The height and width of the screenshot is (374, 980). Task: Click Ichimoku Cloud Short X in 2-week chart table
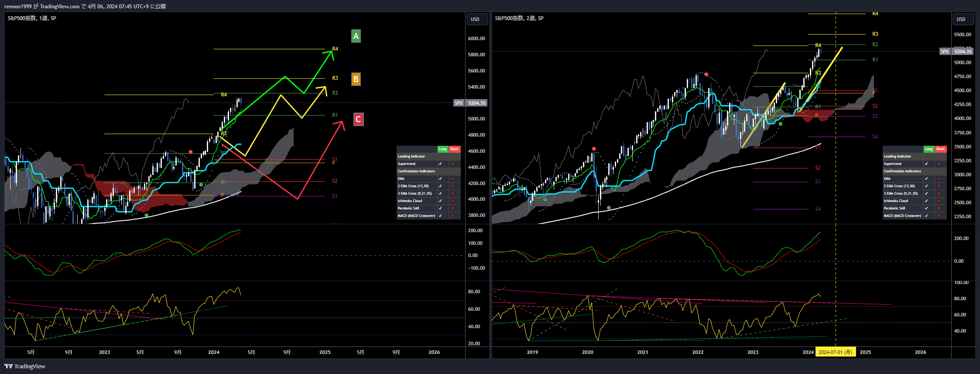tap(939, 201)
